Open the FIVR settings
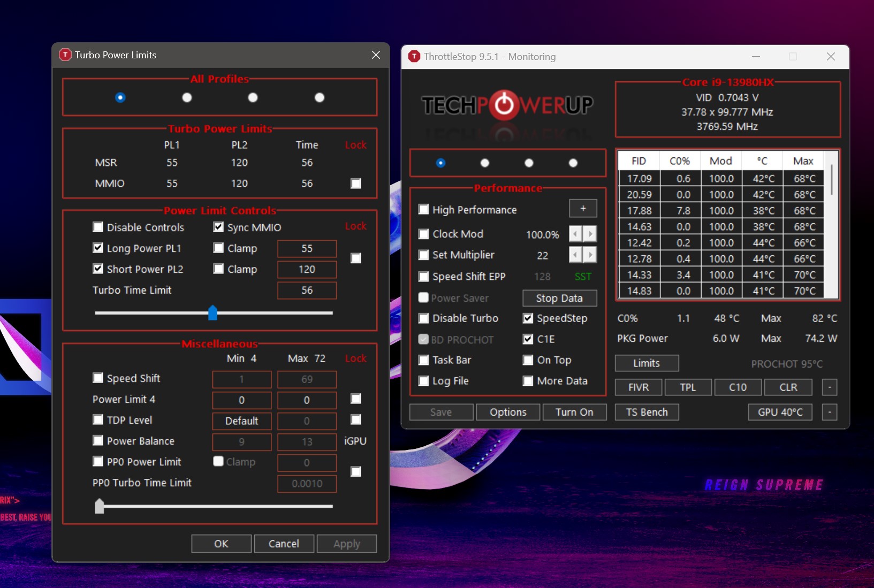Image resolution: width=874 pixels, height=588 pixels. pos(639,387)
